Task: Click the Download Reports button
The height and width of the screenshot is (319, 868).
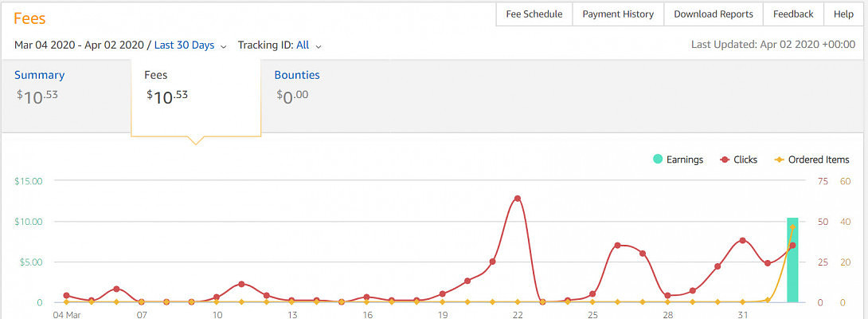Action: tap(714, 14)
